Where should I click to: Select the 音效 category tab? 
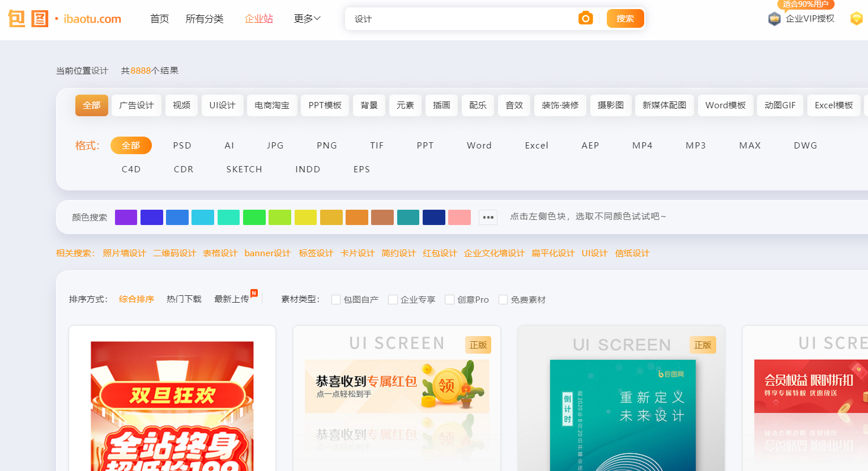click(x=514, y=105)
